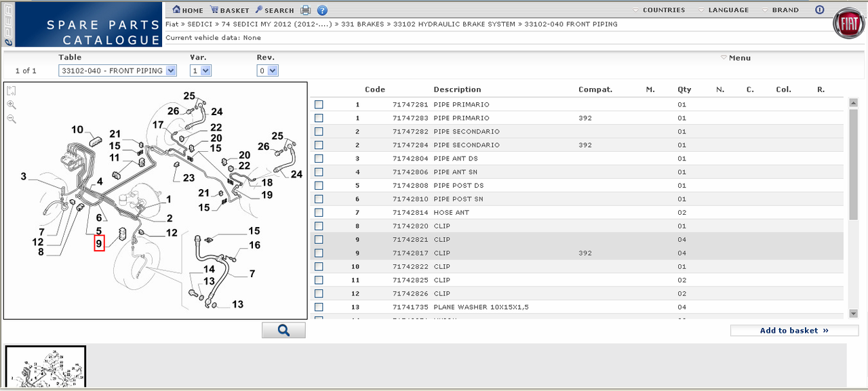Click parts list scrollbar down arrow
This screenshot has height=391, width=868.
[x=853, y=313]
